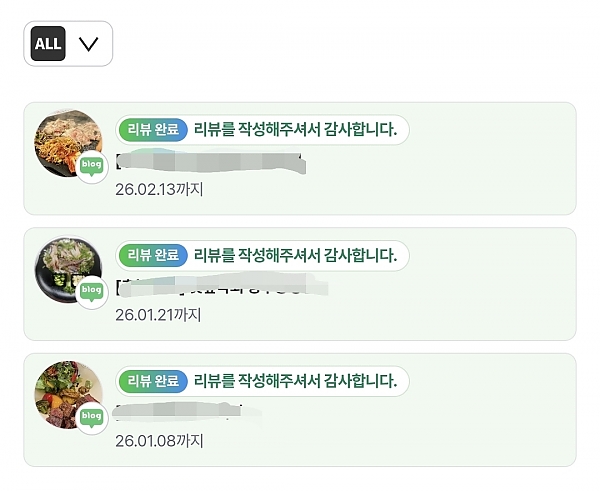Click the black ALL filter badge
The width and height of the screenshot is (600, 491).
point(48,44)
